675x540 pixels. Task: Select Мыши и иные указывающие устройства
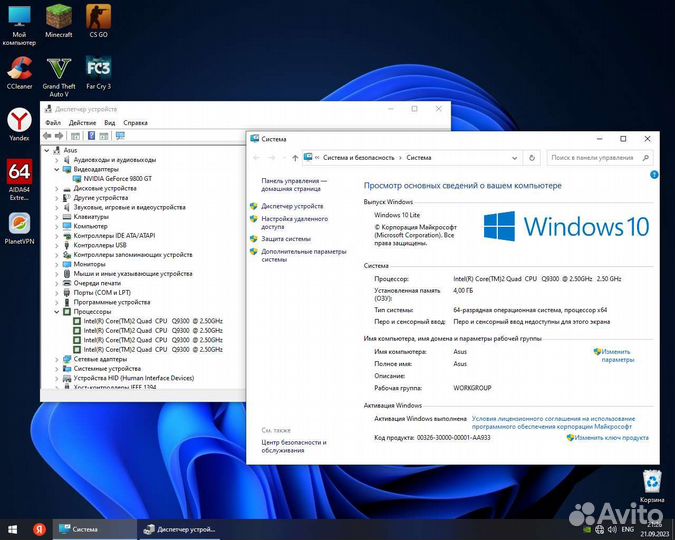[x=133, y=273]
